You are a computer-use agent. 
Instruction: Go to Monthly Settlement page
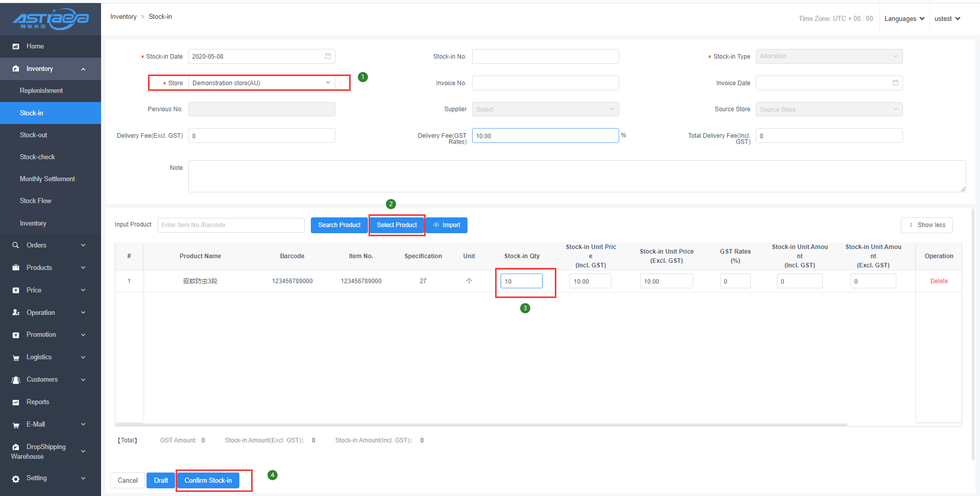tap(47, 179)
